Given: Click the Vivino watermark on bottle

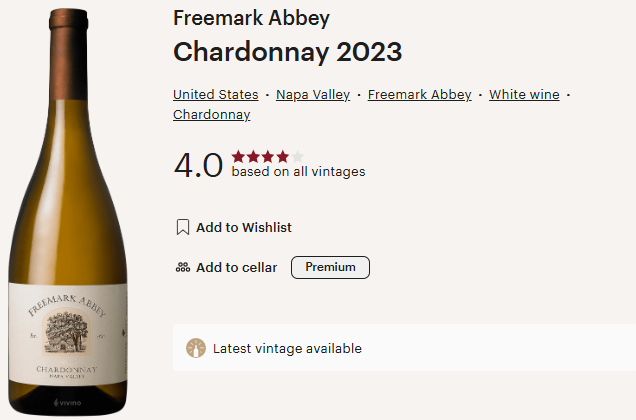Looking at the screenshot, I should click(x=67, y=403).
